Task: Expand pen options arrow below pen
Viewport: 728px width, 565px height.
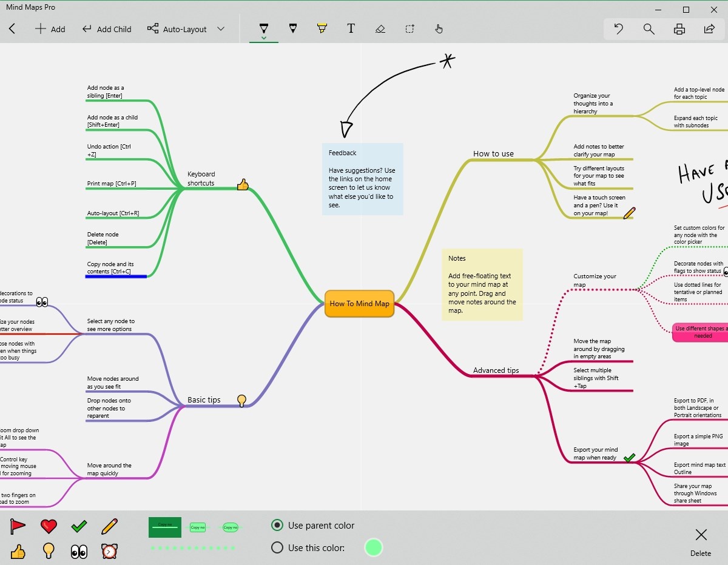Action: pos(264,38)
